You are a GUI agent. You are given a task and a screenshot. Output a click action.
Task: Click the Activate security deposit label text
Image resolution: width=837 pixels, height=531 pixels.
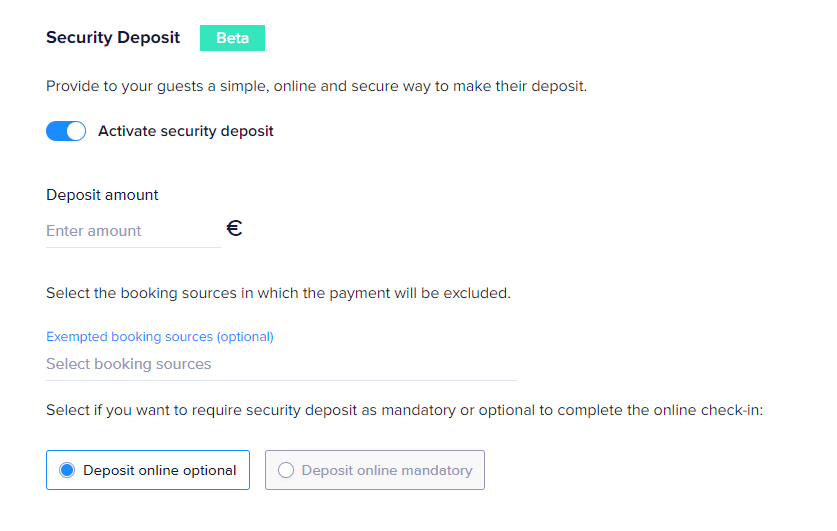(x=185, y=131)
